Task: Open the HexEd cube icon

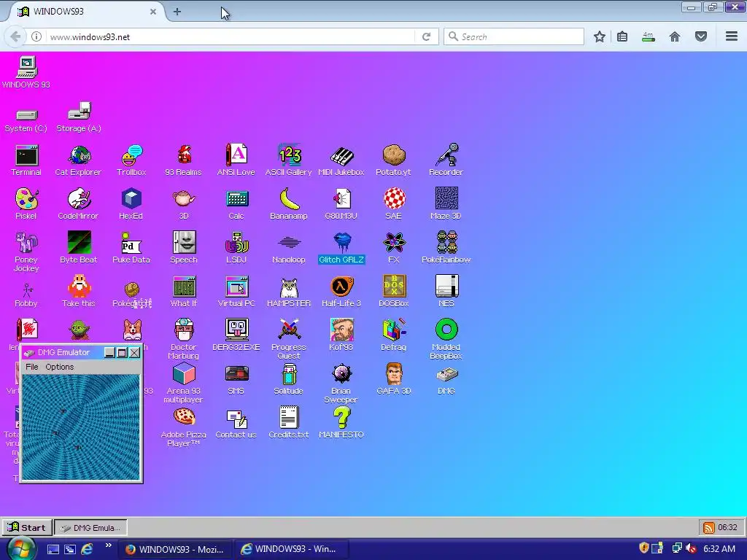Action: [131, 204]
